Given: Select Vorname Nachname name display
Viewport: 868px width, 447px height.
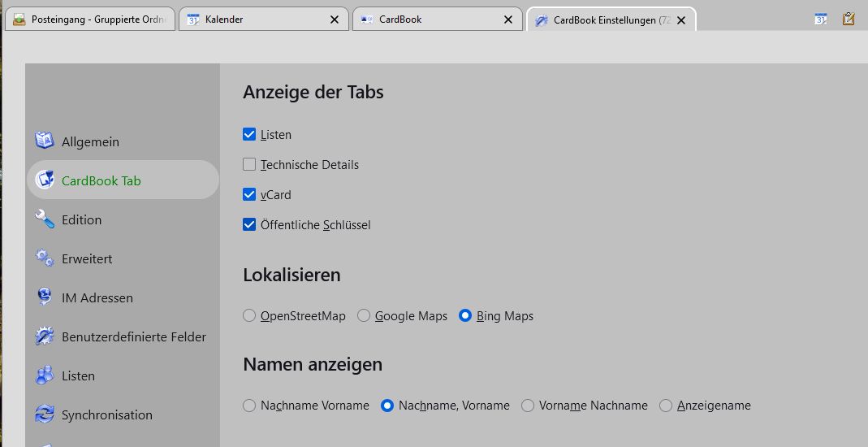Looking at the screenshot, I should (528, 406).
